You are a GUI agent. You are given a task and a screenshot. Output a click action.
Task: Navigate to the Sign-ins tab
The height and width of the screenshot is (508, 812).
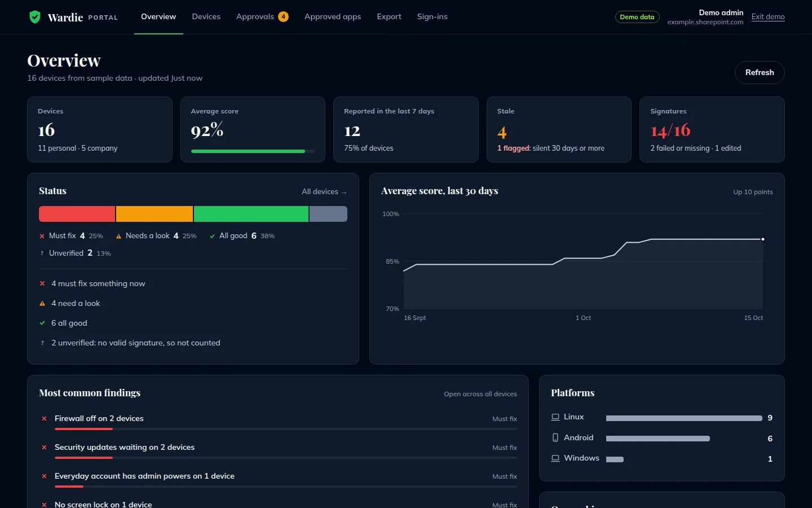(432, 17)
